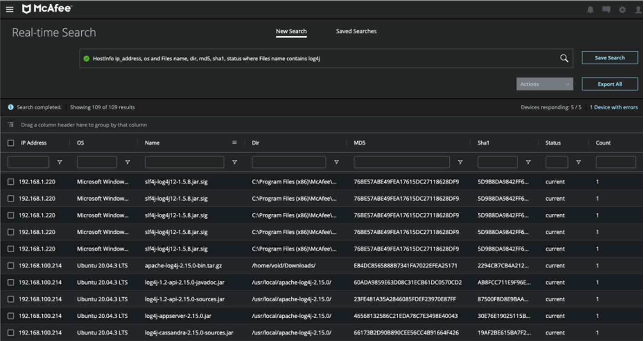This screenshot has height=341, width=644.
Task: Click the Sha1 filter text box
Action: [498, 162]
